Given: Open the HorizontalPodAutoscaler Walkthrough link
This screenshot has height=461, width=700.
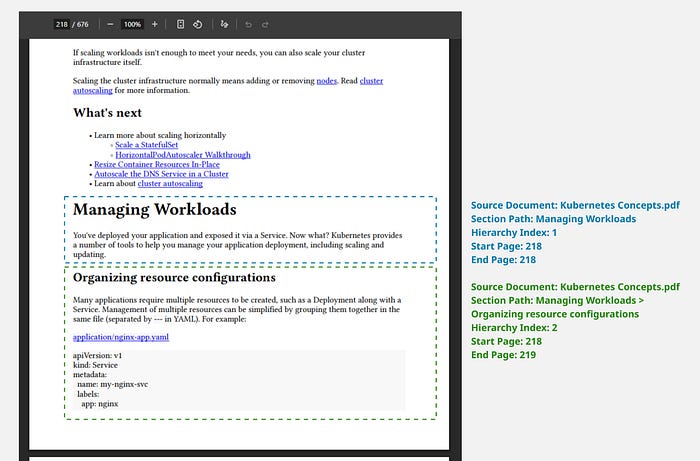Looking at the screenshot, I should click(x=183, y=155).
